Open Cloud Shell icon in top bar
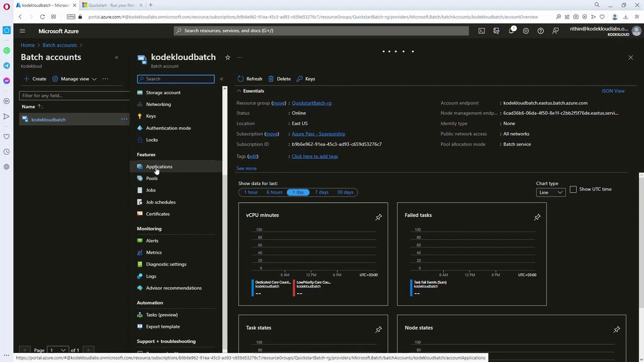 click(481, 31)
